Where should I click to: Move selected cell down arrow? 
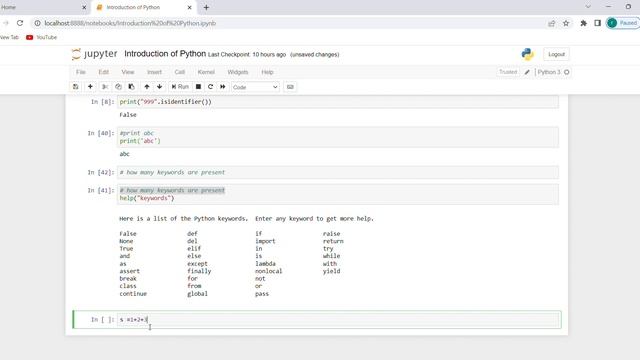(160, 87)
